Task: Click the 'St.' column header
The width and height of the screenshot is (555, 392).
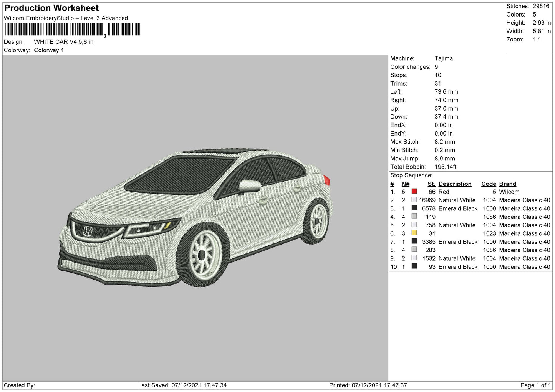Action: [x=432, y=184]
